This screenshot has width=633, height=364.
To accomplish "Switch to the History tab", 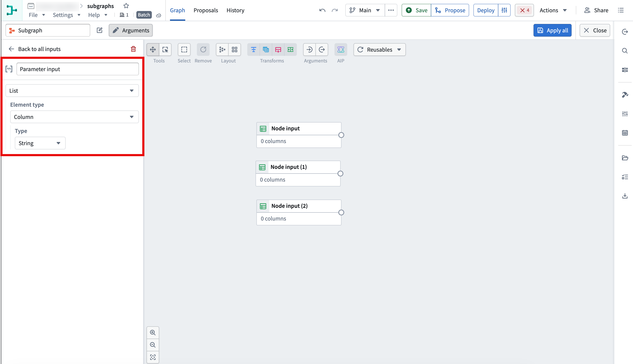I will click(235, 10).
